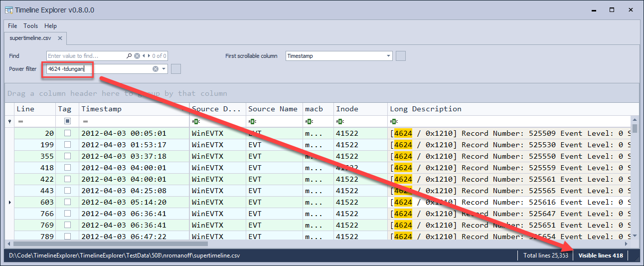Tick the Tag checkbox for line 20

(x=67, y=133)
